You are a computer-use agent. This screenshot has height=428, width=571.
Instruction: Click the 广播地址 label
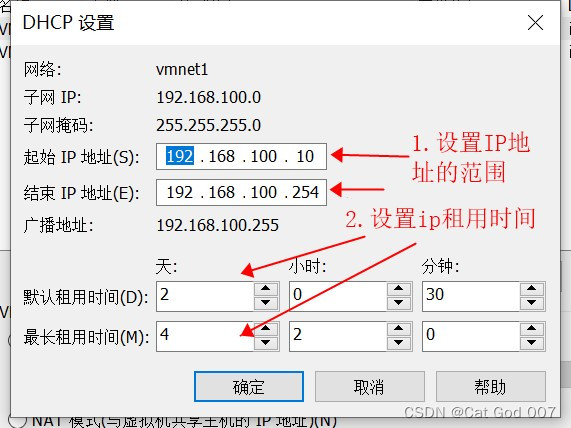58,225
